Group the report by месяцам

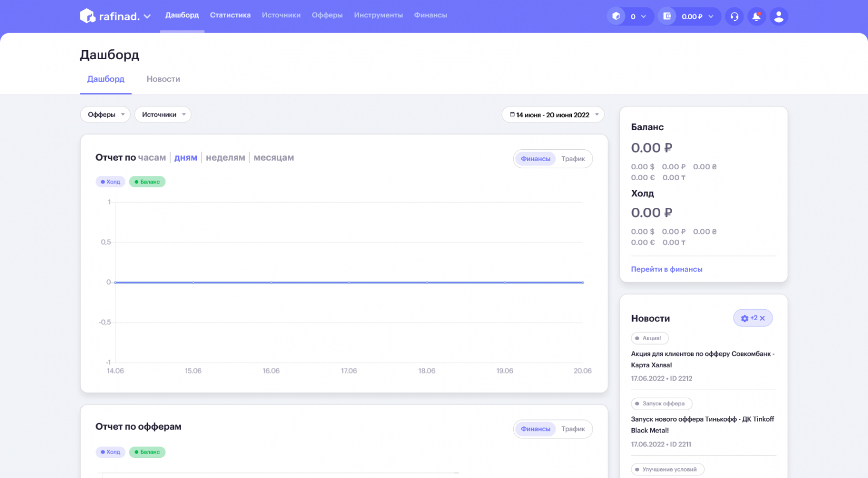[273, 158]
